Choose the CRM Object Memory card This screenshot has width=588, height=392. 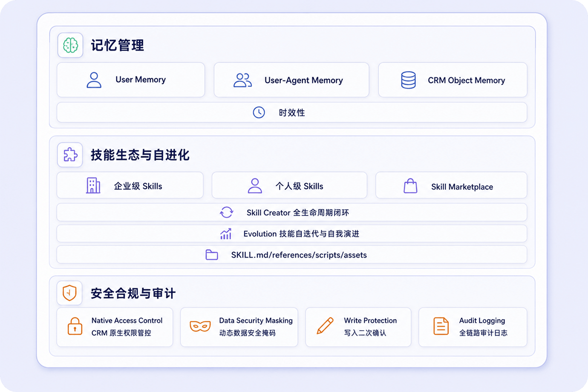pos(453,80)
